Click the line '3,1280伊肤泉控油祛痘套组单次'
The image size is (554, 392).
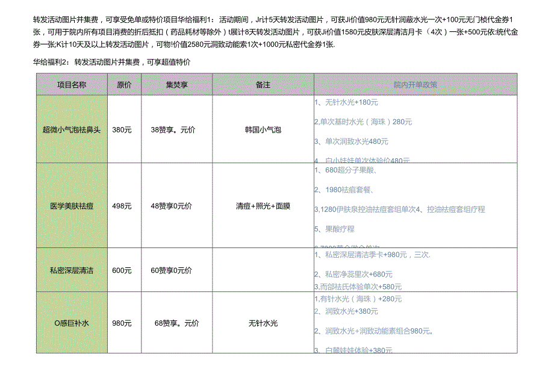[x=365, y=210]
